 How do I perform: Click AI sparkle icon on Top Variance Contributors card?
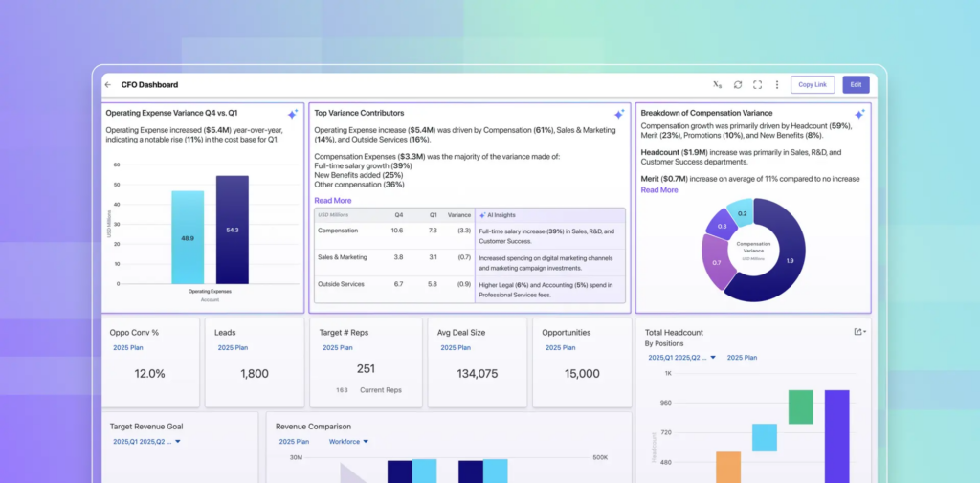click(619, 114)
